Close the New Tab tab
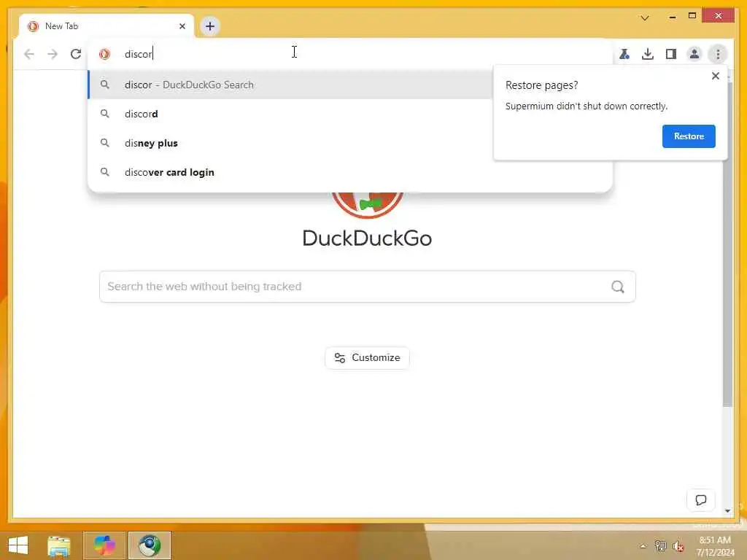 point(182,26)
